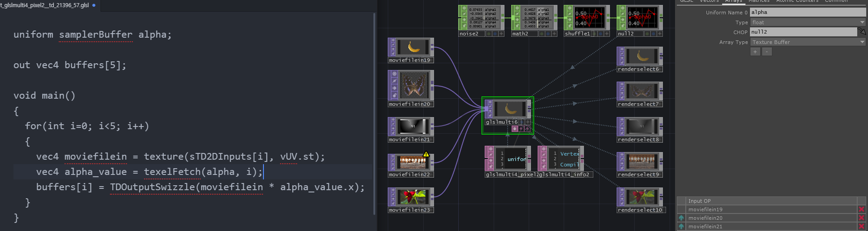Toggle viewer active flag on math2

click(x=517, y=8)
